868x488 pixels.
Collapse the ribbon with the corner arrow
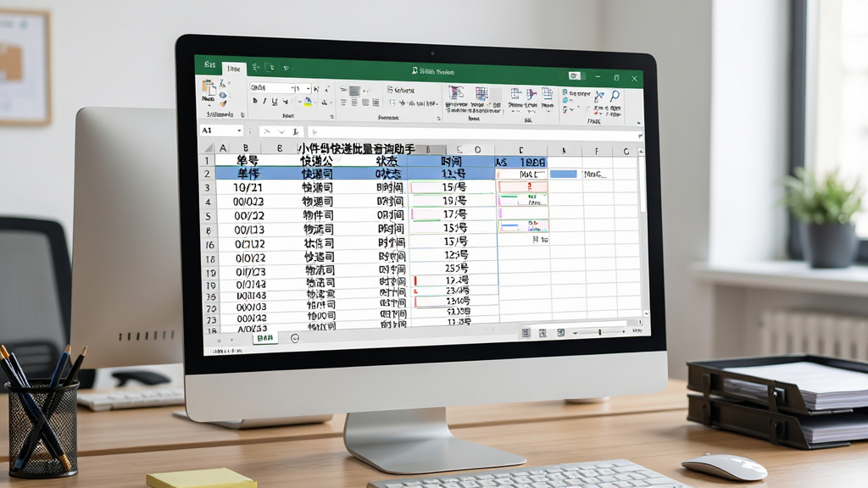(x=638, y=122)
